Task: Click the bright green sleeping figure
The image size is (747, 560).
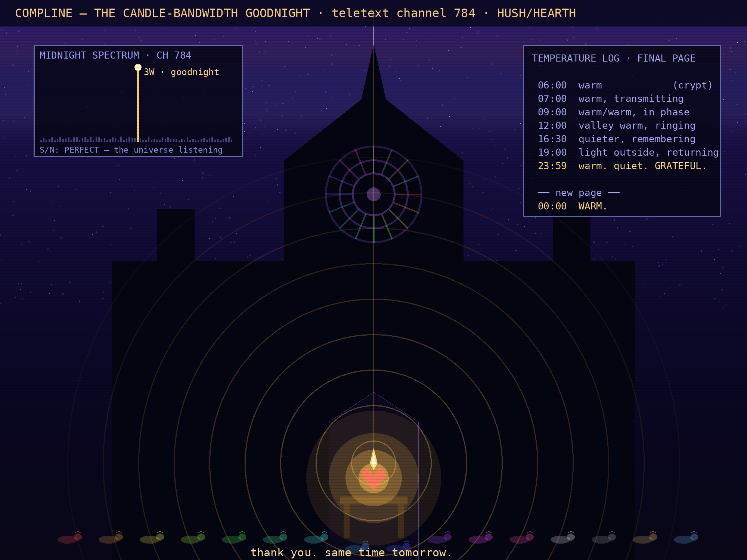Action: (234, 538)
